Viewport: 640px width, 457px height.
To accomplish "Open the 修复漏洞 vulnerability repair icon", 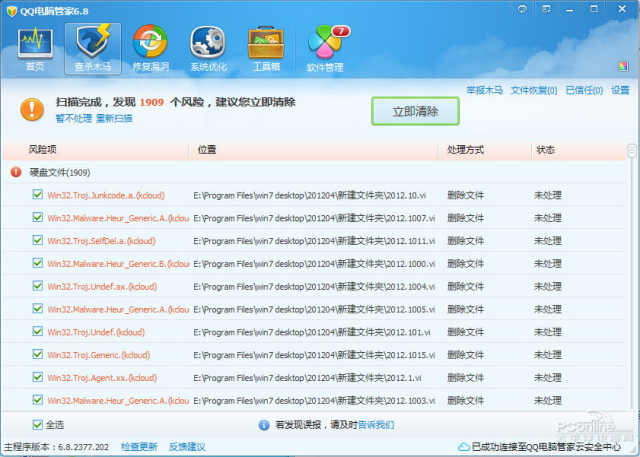I will tap(151, 47).
